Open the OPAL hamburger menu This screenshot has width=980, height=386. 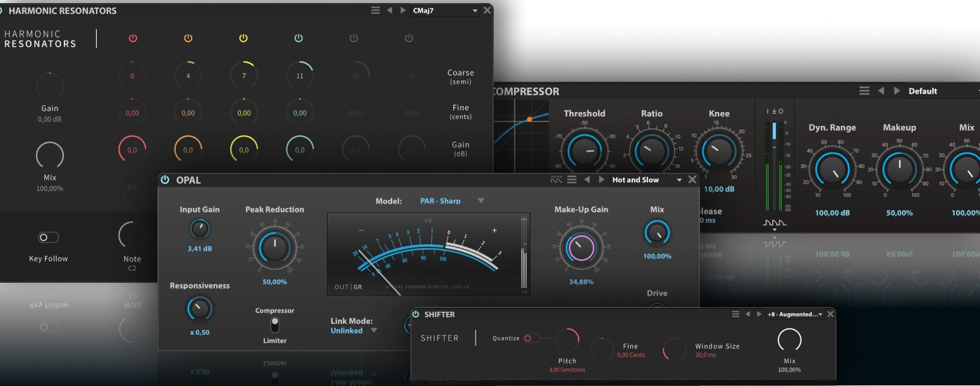click(572, 180)
